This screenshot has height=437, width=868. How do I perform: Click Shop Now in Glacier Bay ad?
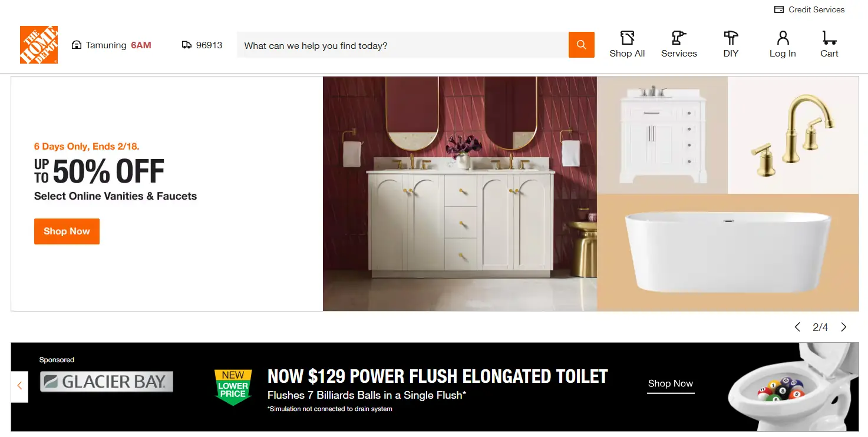point(671,384)
